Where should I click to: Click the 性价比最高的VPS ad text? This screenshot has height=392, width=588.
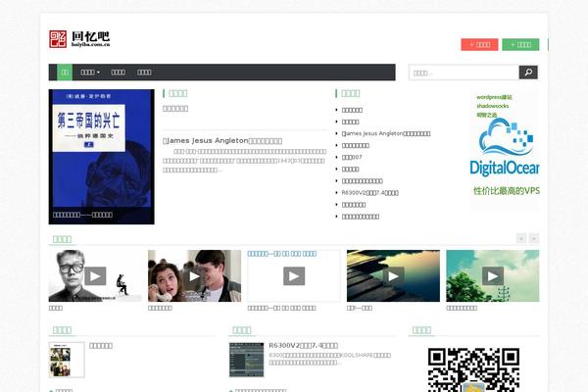pos(507,190)
